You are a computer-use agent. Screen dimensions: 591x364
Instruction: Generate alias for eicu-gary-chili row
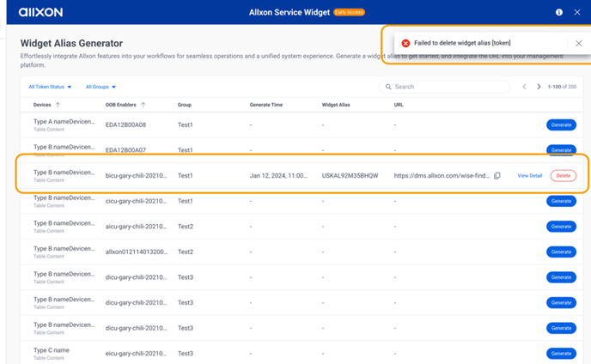[561, 354]
